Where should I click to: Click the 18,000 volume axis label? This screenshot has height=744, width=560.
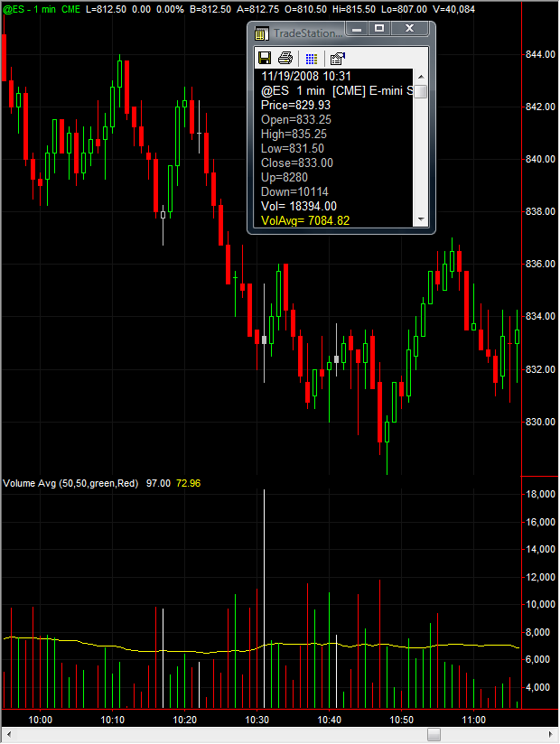[540, 495]
